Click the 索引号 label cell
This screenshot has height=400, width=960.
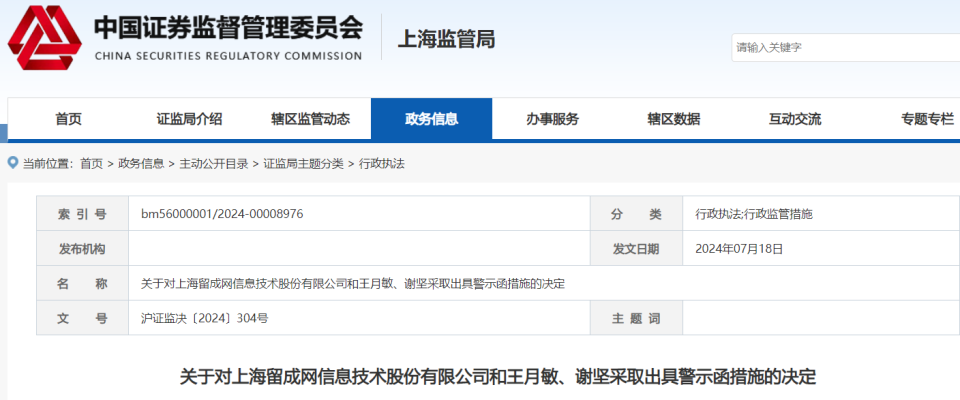click(83, 214)
